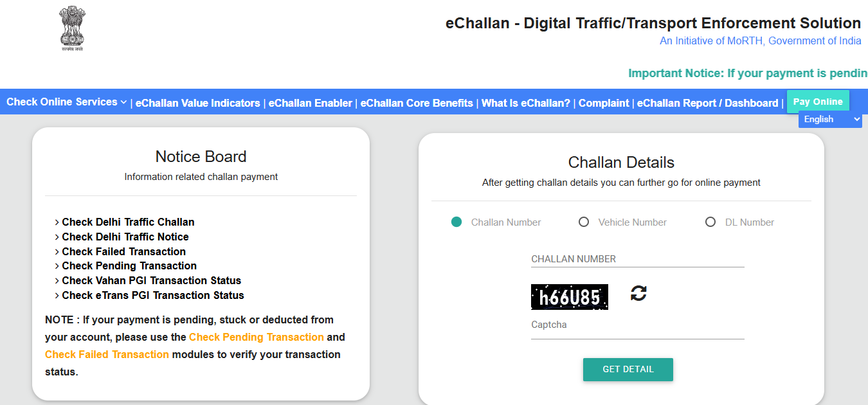Open the English language dropdown
The width and height of the screenshot is (868, 405).
tap(830, 120)
